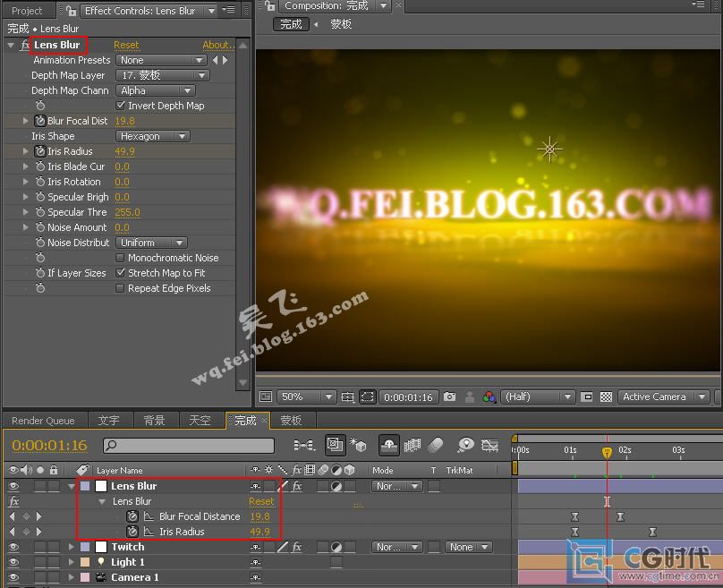Click Blur Focal Dist value 19.8 in Effect Controls
Image resolution: width=723 pixels, height=588 pixels.
tap(124, 121)
